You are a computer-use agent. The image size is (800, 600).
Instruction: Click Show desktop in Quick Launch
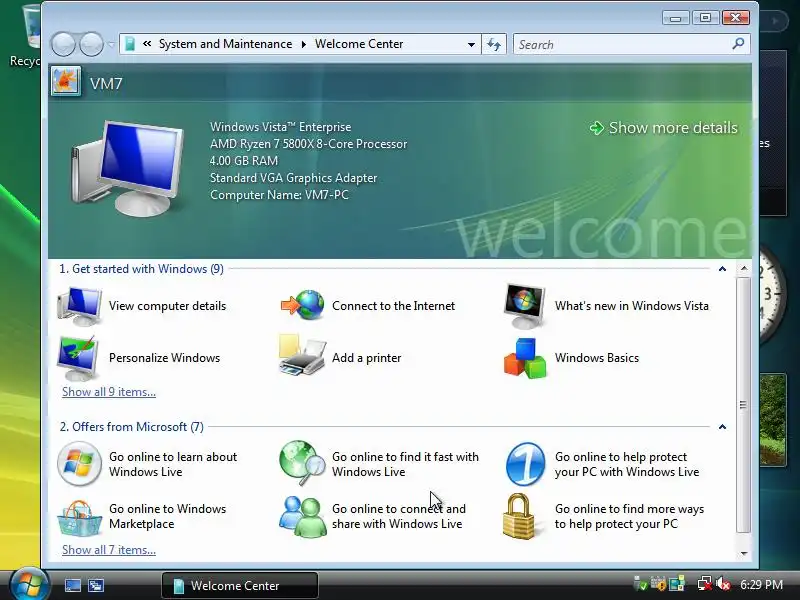point(72,585)
